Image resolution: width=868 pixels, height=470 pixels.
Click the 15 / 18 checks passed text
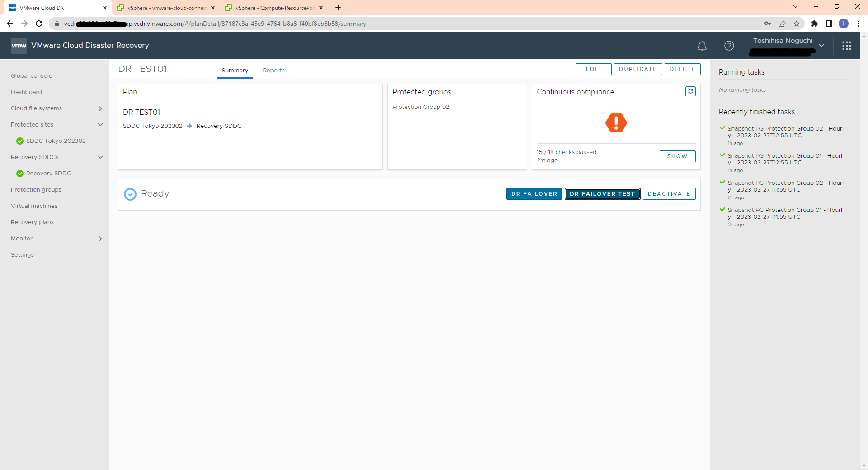click(x=566, y=152)
